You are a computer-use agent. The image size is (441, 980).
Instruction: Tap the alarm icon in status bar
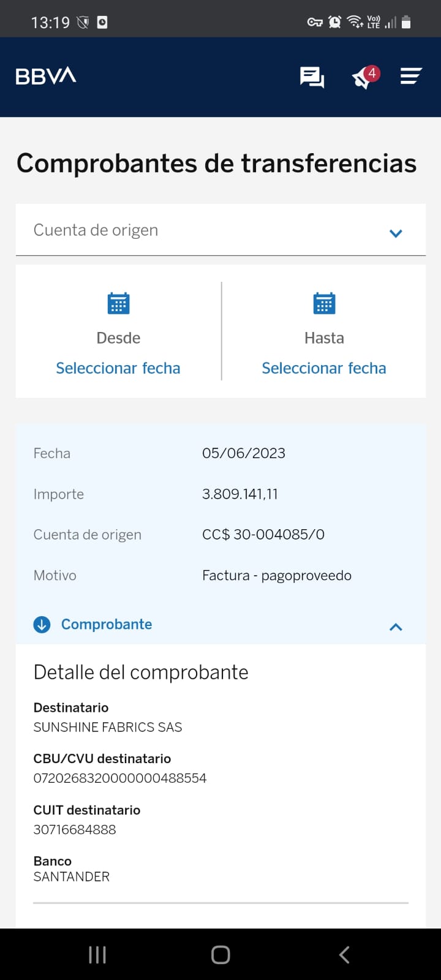334,23
